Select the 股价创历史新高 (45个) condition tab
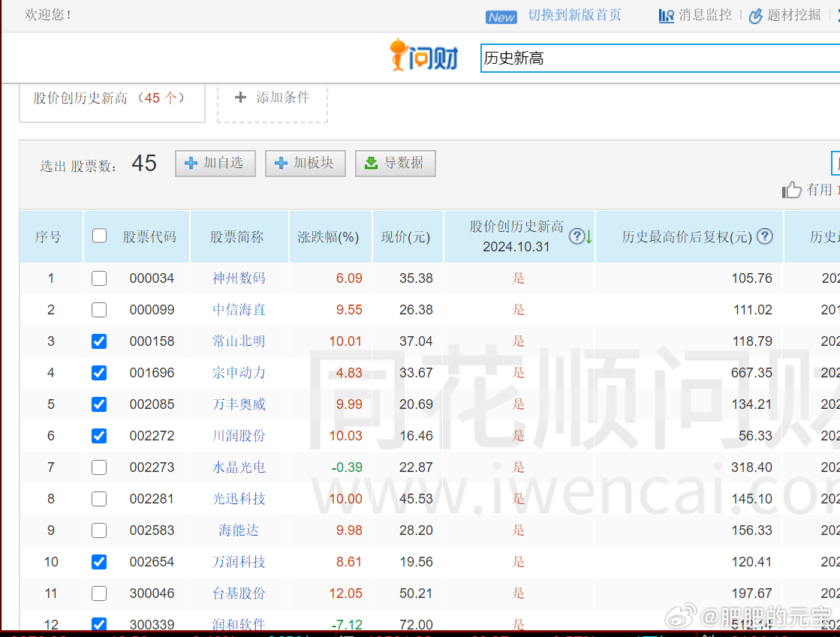The width and height of the screenshot is (840, 637). 111,98
